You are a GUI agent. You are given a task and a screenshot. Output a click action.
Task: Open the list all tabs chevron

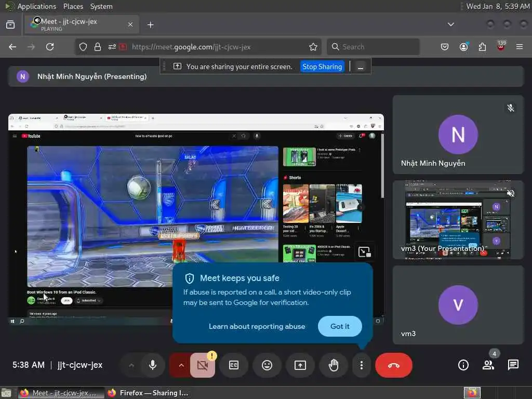tap(451, 24)
